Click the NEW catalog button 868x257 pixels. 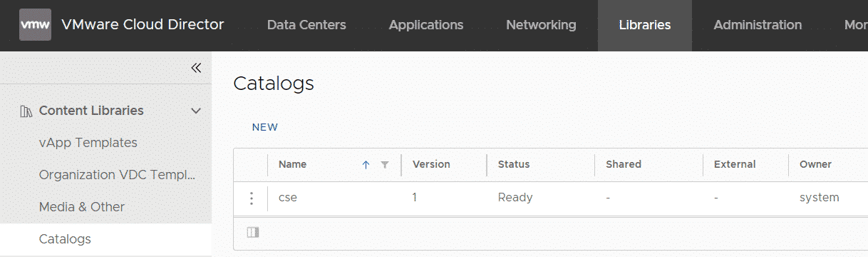point(265,127)
